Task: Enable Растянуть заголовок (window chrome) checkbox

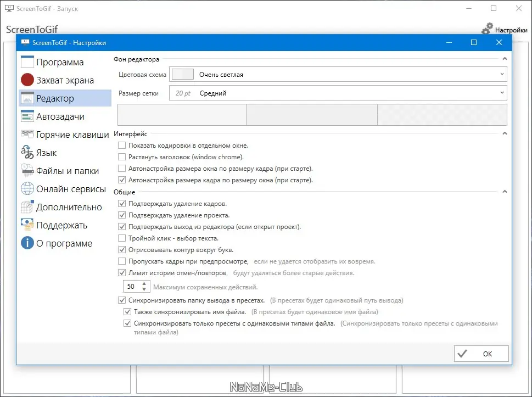Action: click(122, 156)
